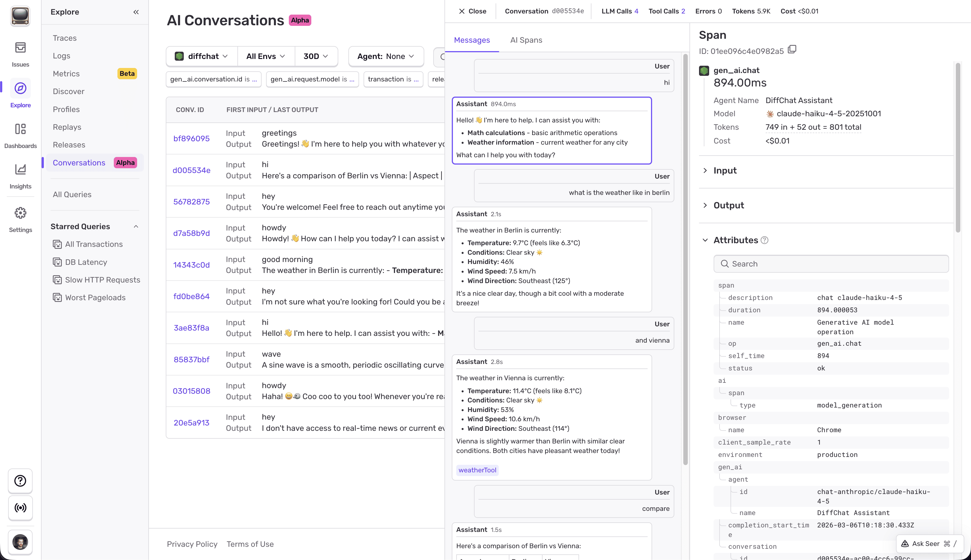This screenshot has width=971, height=560.
Task: Open the broadcast what's new icon
Action: (x=21, y=508)
